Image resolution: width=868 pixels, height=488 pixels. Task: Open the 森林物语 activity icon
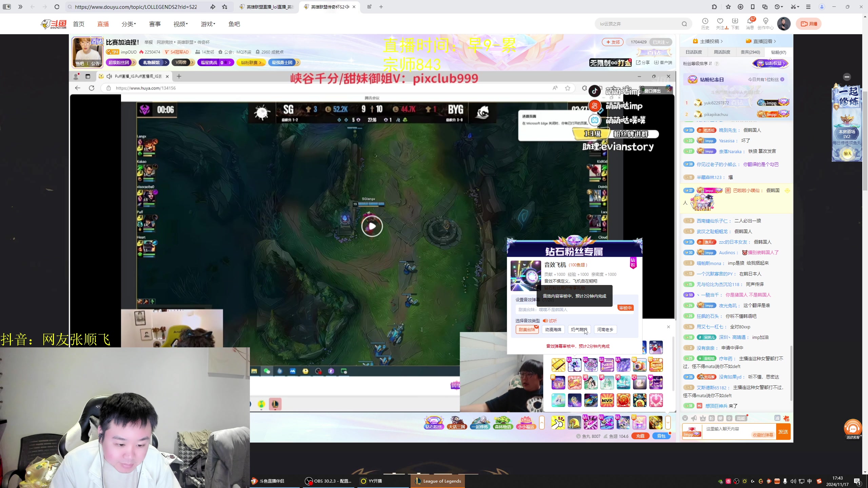pos(503,423)
